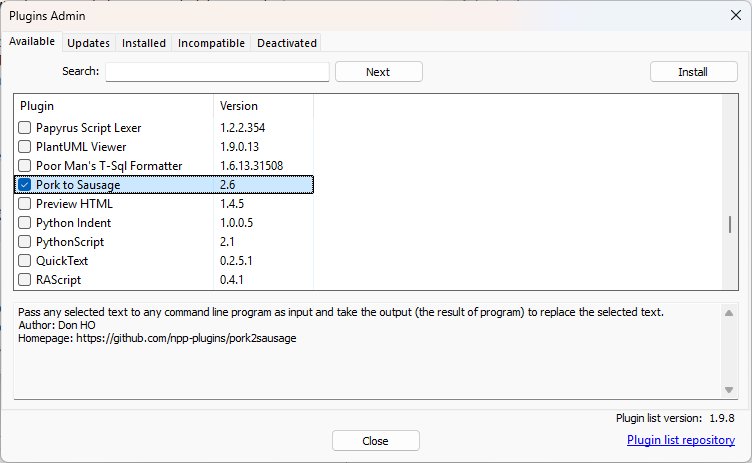Select the Available tab
The height and width of the screenshot is (463, 752).
[x=32, y=41]
